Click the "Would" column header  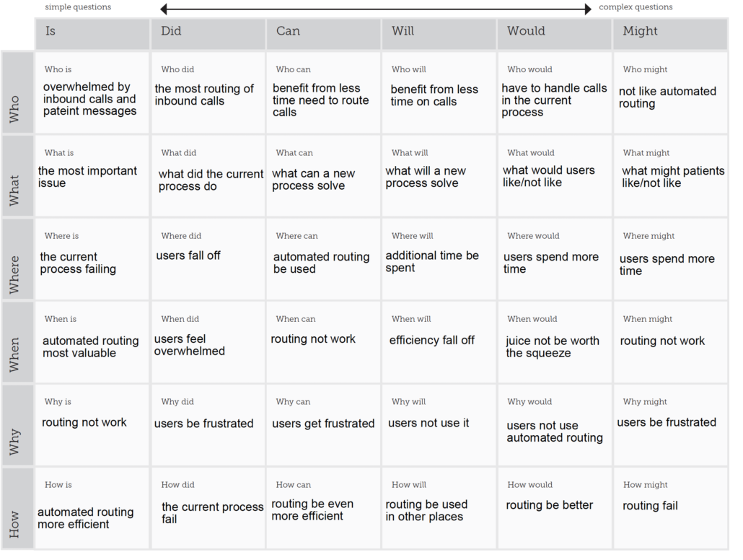[x=554, y=34]
